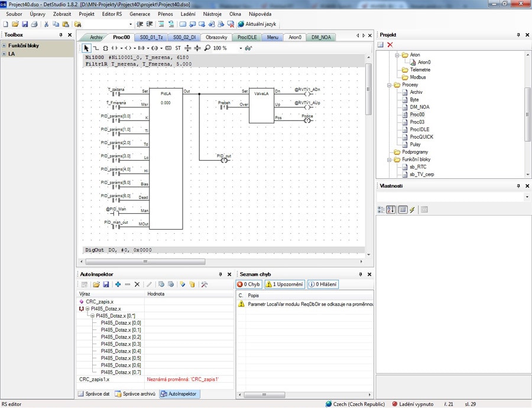Toggle the 0 Chyb errors filter

tap(249, 285)
